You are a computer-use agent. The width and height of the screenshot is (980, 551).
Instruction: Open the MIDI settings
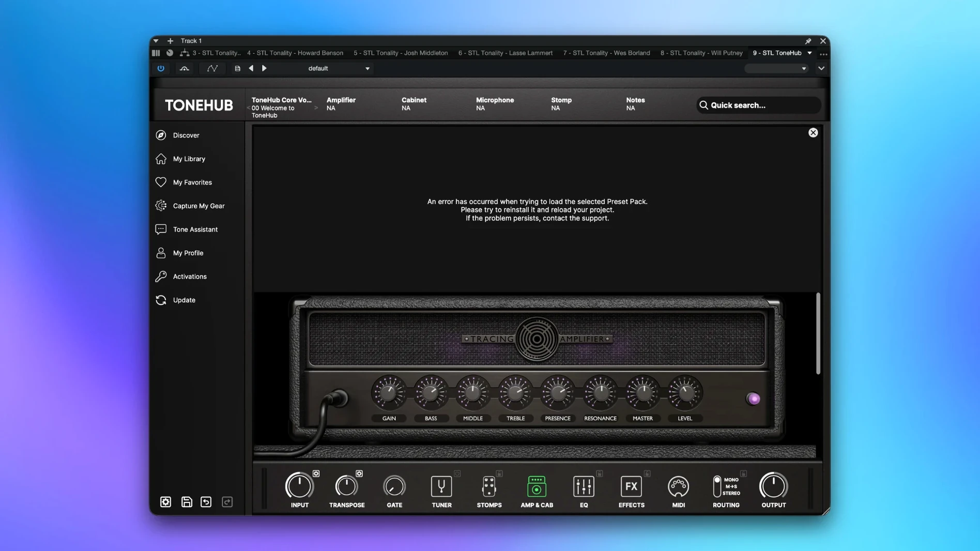pyautogui.click(x=678, y=491)
